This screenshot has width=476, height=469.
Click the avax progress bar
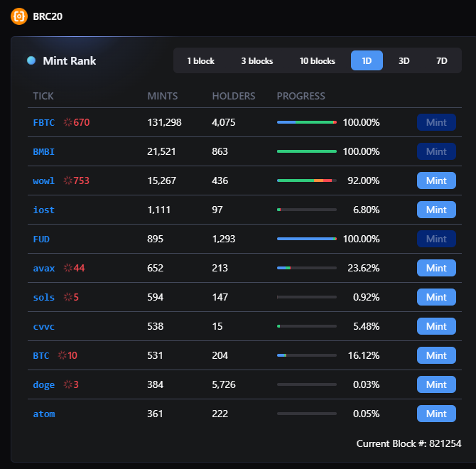[306, 268]
